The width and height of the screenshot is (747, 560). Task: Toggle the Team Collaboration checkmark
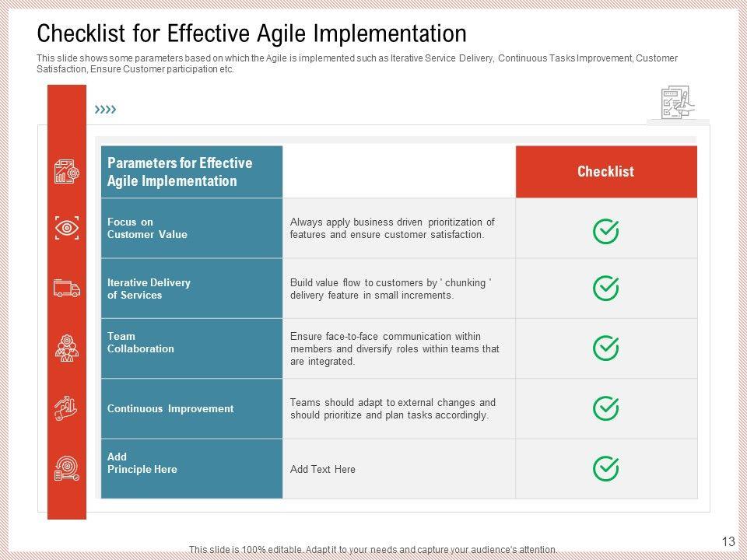(605, 348)
